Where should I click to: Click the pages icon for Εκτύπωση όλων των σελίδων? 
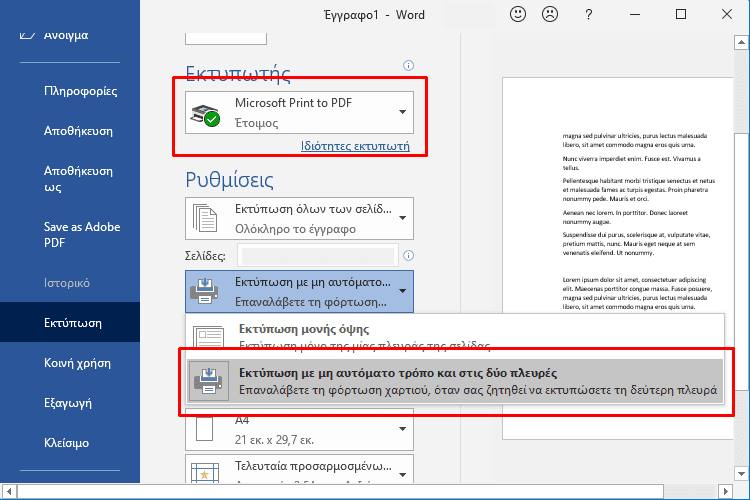point(205,218)
